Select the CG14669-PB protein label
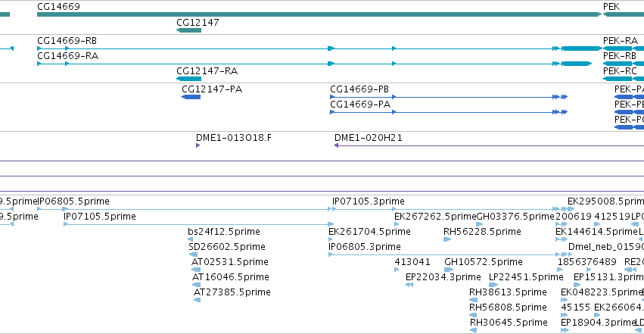The image size is (644, 334). [x=359, y=89]
